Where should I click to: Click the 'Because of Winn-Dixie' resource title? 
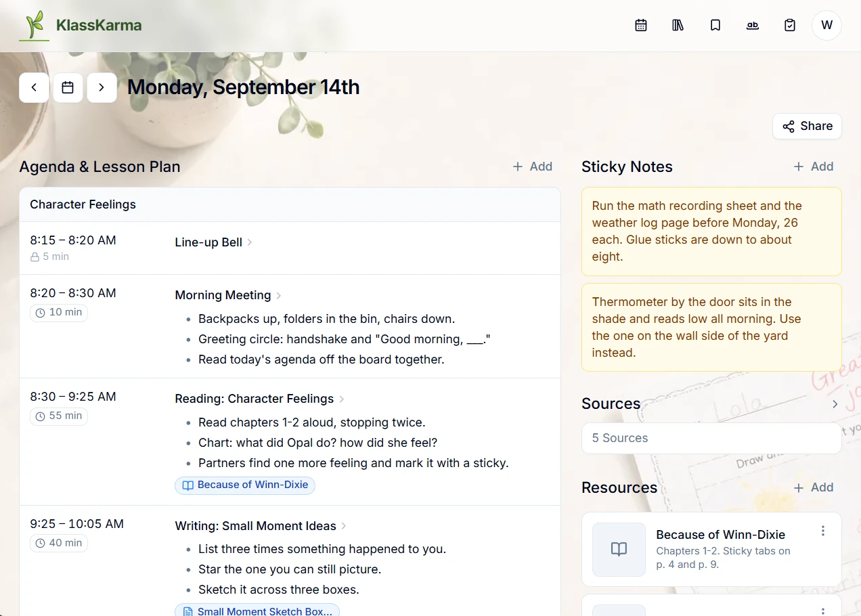point(720,535)
